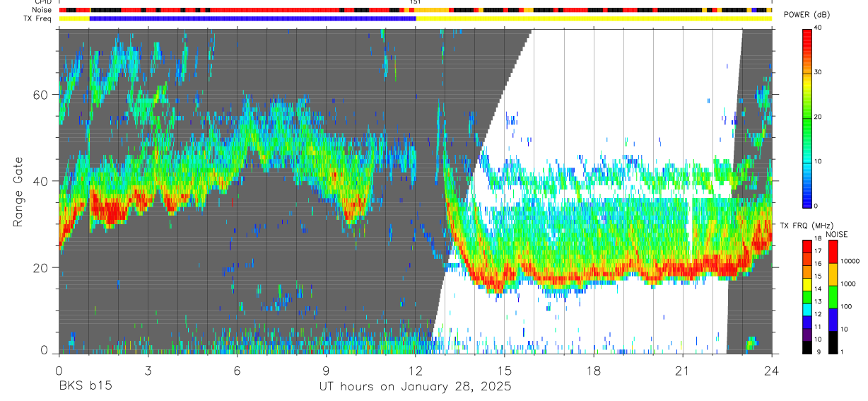
Task: Click the 10 tick on power scale
Action: click(x=819, y=161)
